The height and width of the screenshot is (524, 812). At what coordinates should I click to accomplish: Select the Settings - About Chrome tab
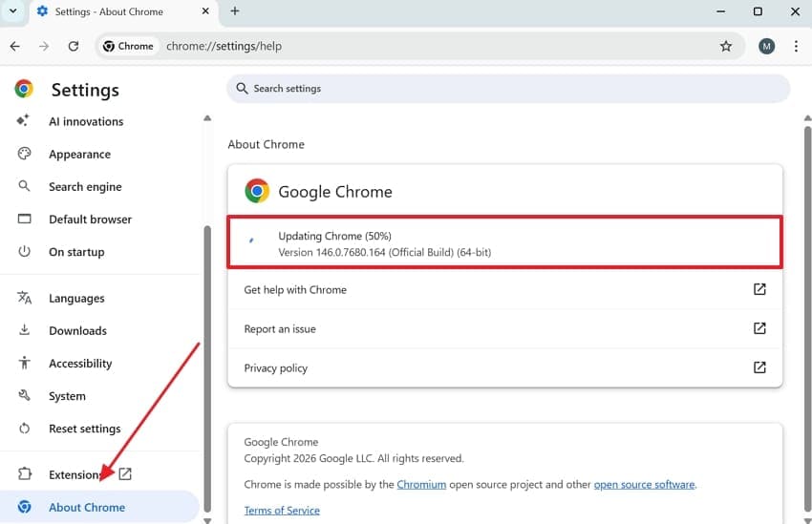[123, 11]
